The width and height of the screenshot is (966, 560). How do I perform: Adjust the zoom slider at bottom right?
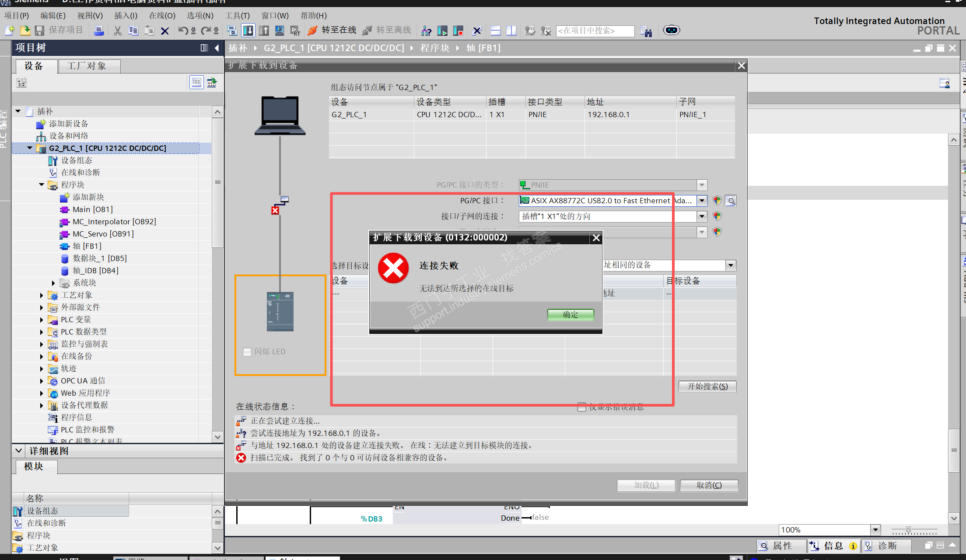pyautogui.click(x=908, y=530)
